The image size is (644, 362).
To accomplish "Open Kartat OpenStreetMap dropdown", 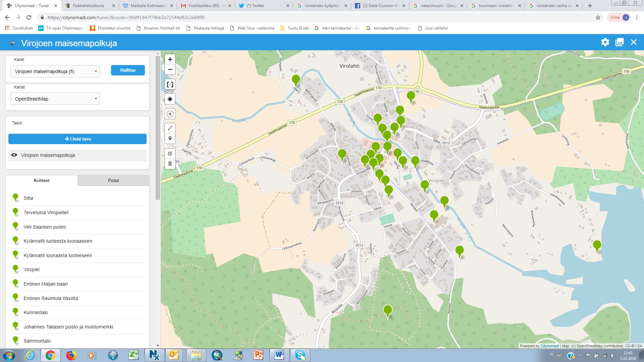I will [55, 99].
